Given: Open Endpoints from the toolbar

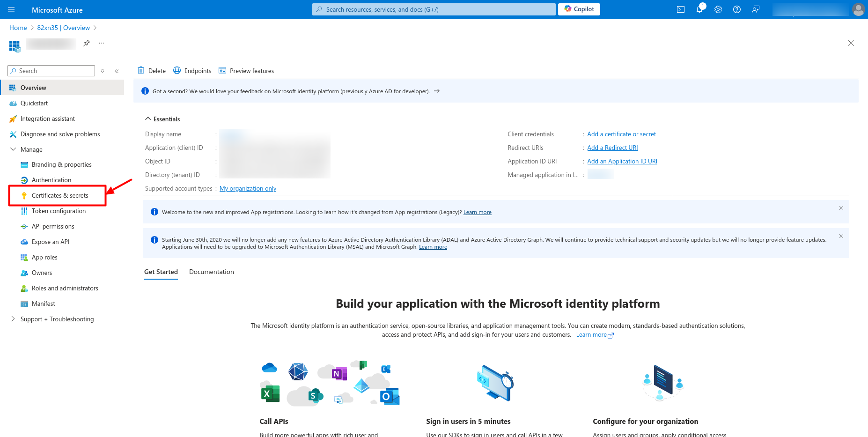Looking at the screenshot, I should click(x=192, y=71).
